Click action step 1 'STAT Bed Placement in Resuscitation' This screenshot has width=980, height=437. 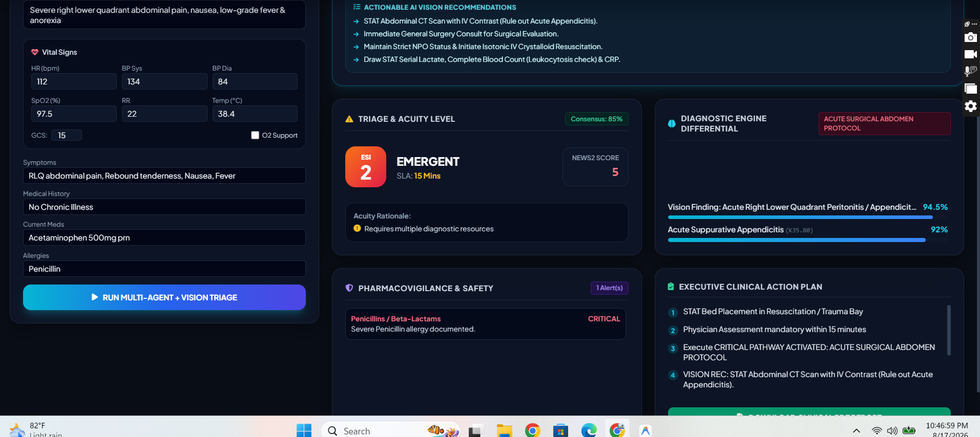click(773, 311)
